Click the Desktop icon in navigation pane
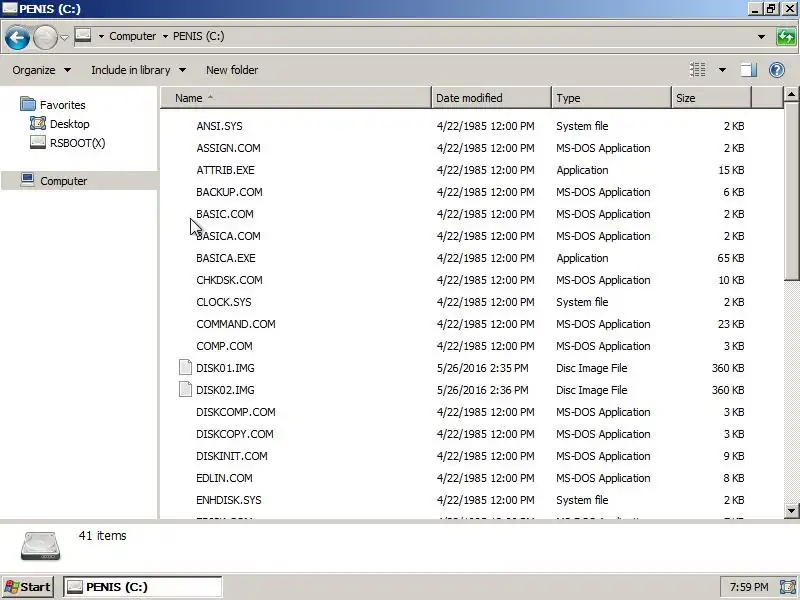 (38, 123)
